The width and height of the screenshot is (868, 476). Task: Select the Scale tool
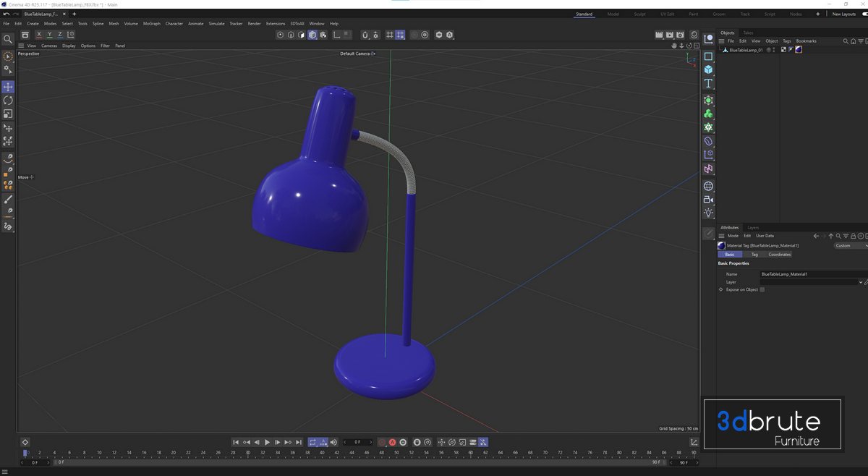8,114
